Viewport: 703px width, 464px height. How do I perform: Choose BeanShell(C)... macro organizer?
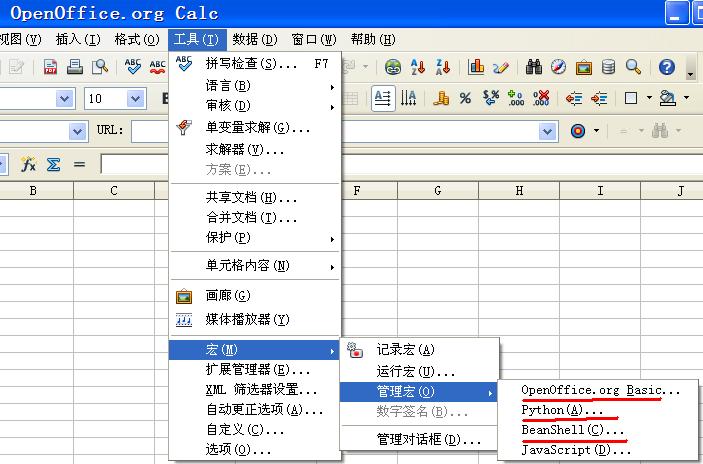598,430
